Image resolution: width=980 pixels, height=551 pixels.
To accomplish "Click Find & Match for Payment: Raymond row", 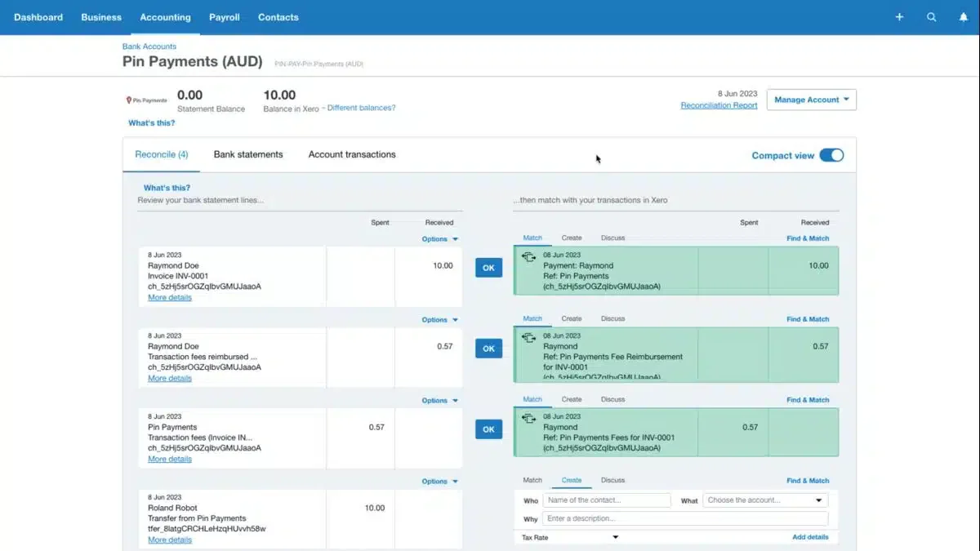I will tap(808, 238).
